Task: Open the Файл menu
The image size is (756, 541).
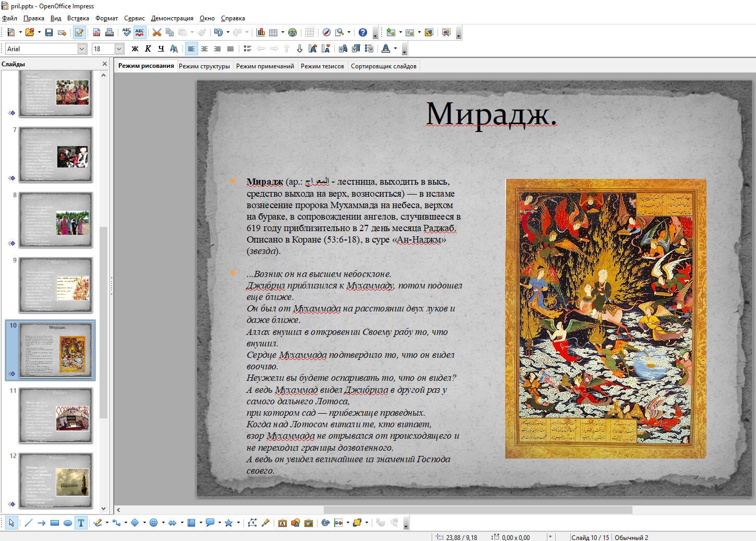Action: click(9, 18)
